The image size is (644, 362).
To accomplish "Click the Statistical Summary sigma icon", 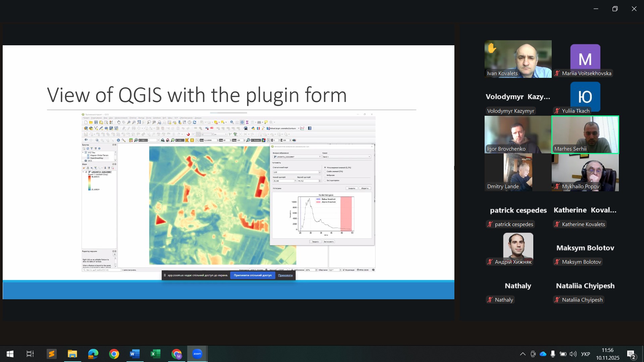I will click(247, 122).
